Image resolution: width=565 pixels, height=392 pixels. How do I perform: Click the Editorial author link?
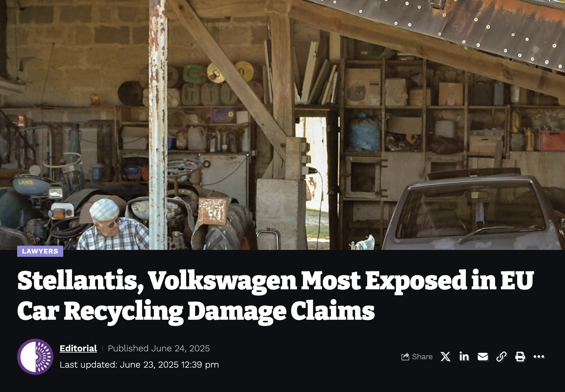[x=78, y=348]
